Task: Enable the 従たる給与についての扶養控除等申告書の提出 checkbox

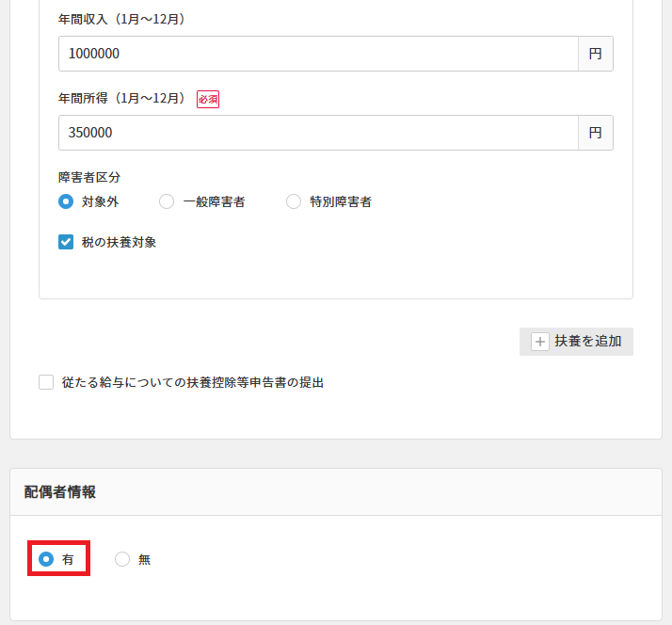Action: pyautogui.click(x=46, y=382)
